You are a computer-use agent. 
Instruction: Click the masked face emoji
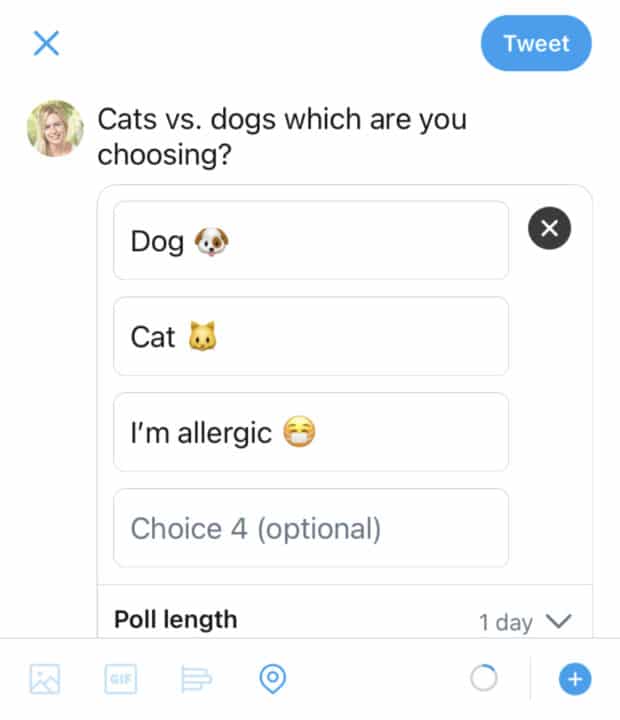coord(299,433)
